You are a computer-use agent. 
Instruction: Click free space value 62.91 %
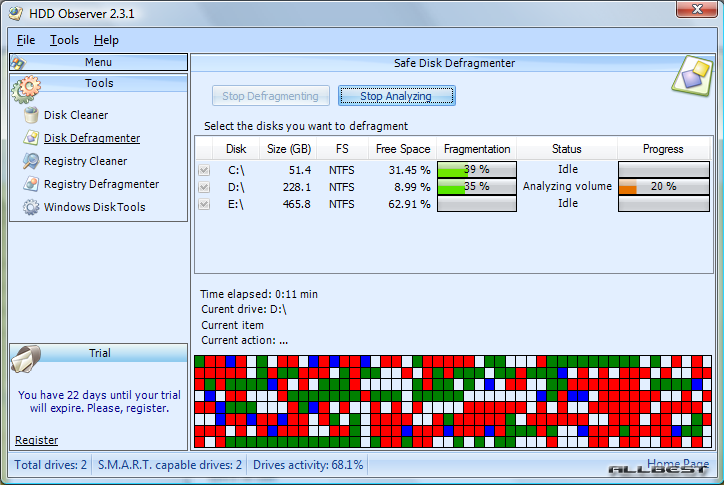click(409, 204)
